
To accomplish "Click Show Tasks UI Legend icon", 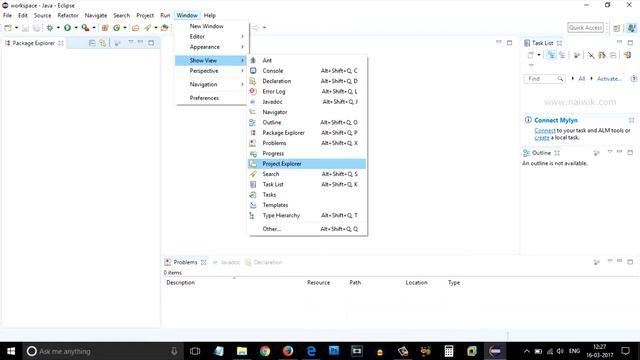I will pos(627,55).
